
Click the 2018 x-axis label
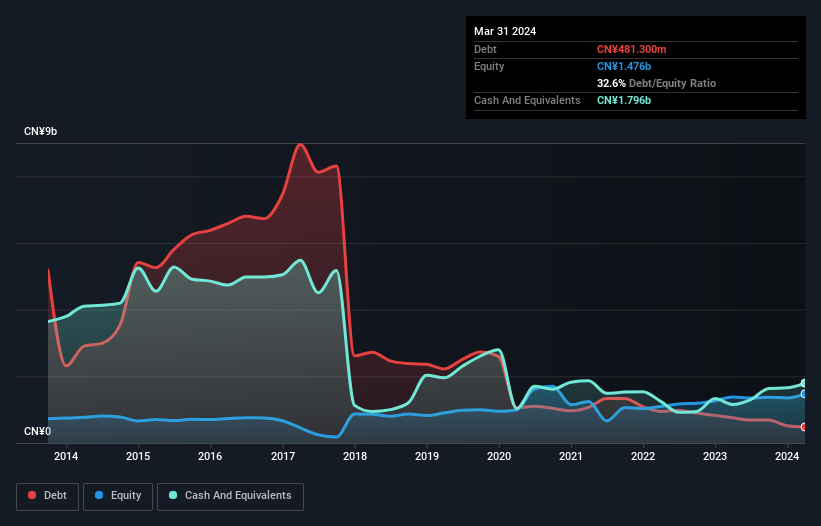pyautogui.click(x=355, y=456)
